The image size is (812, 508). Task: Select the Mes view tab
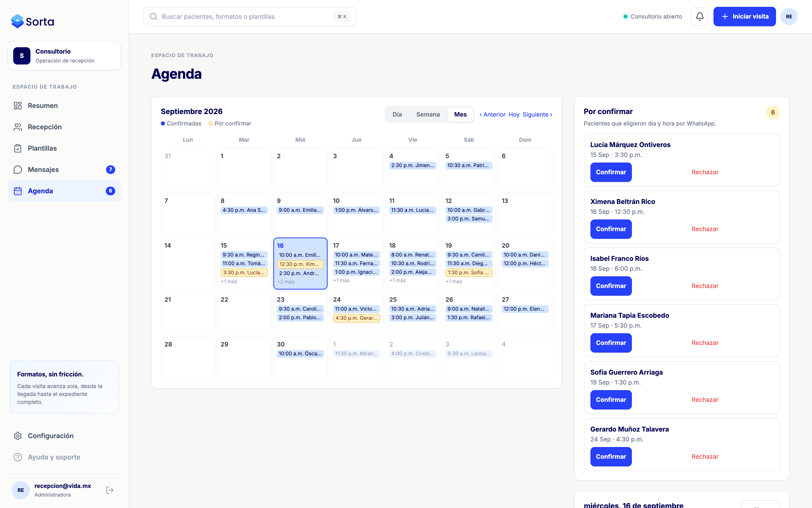(460, 115)
